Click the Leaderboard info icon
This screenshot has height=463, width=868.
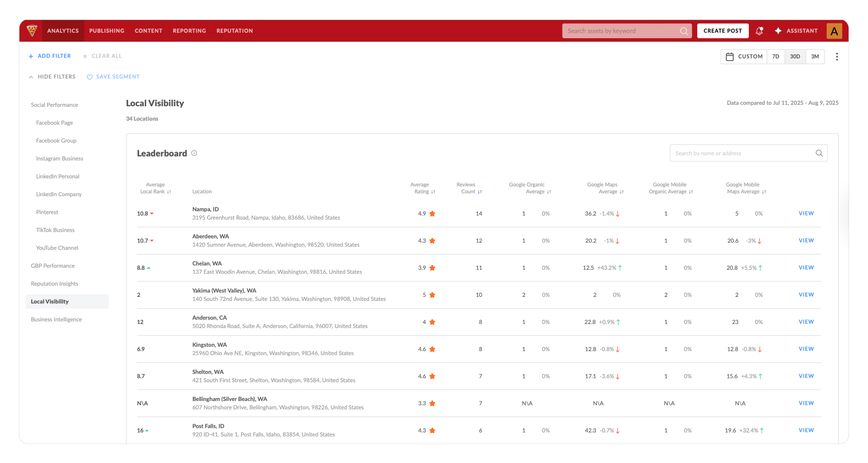(x=194, y=153)
